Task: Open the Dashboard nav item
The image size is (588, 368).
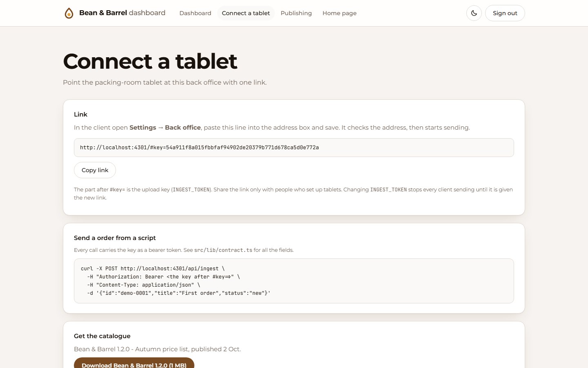Action: (195, 13)
